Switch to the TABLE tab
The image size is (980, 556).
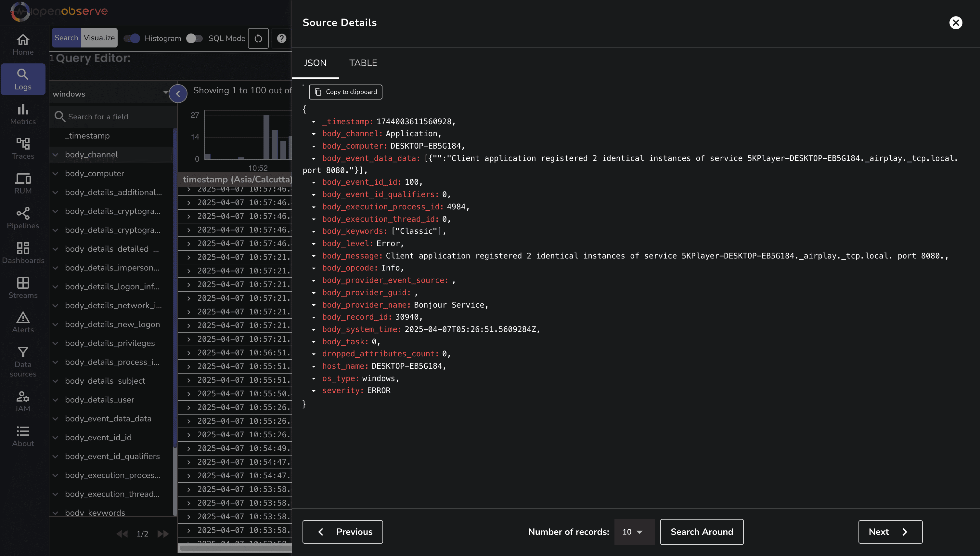tap(363, 63)
